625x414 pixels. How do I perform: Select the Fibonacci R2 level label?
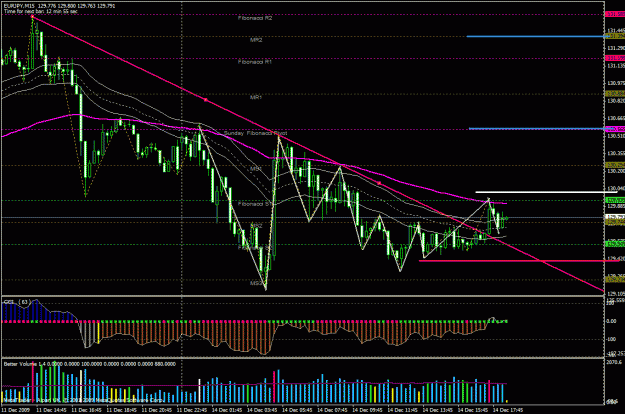pyautogui.click(x=255, y=18)
